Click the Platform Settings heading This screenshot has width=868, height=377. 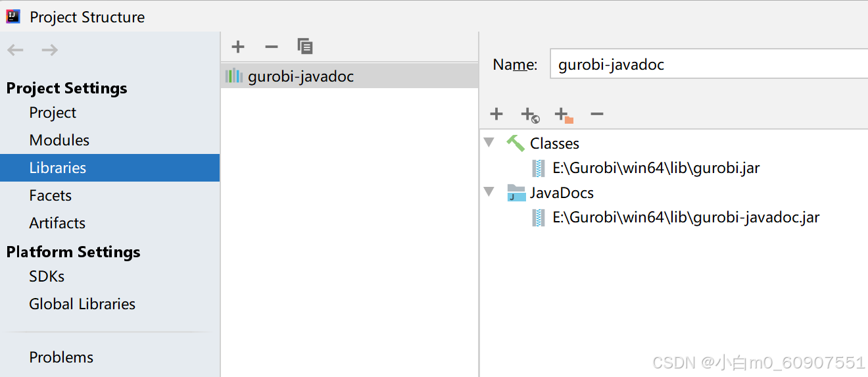point(73,252)
